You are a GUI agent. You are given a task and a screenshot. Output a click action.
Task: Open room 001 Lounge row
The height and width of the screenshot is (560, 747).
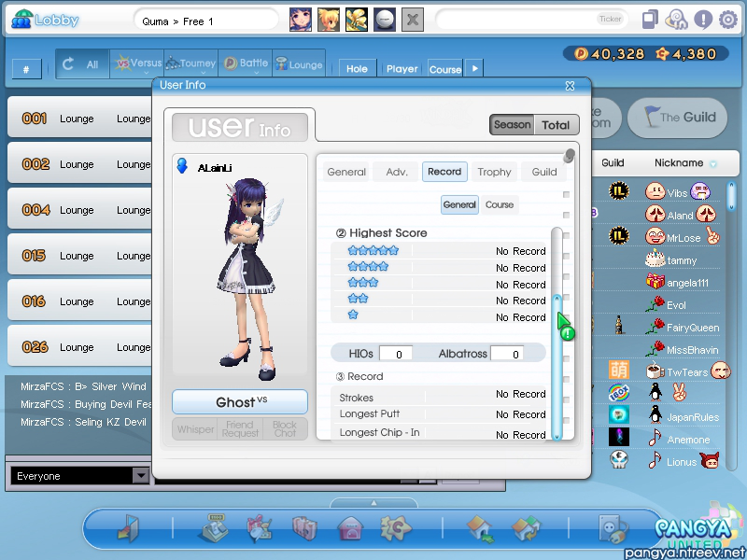click(80, 119)
